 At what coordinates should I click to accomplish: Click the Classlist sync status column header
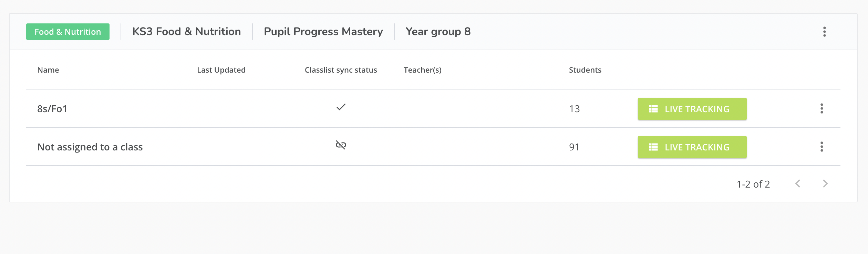[341, 70]
